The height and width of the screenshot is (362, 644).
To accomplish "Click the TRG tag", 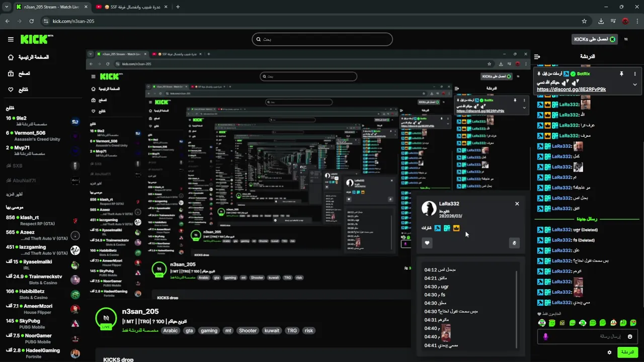I will click(x=292, y=330).
